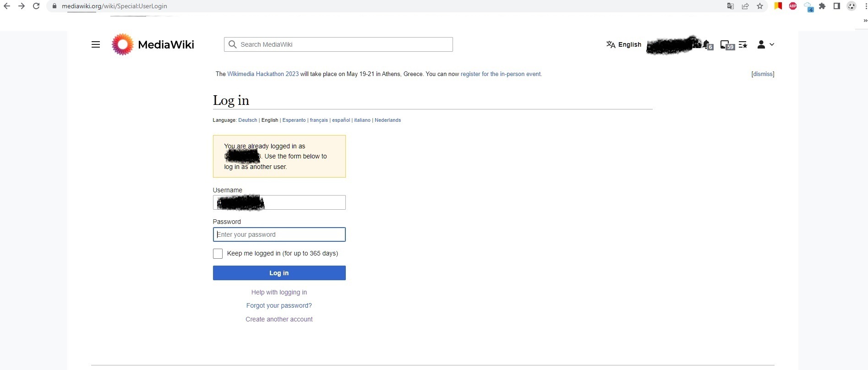The height and width of the screenshot is (370, 868).
Task: Switch language to italiano
Action: (362, 120)
